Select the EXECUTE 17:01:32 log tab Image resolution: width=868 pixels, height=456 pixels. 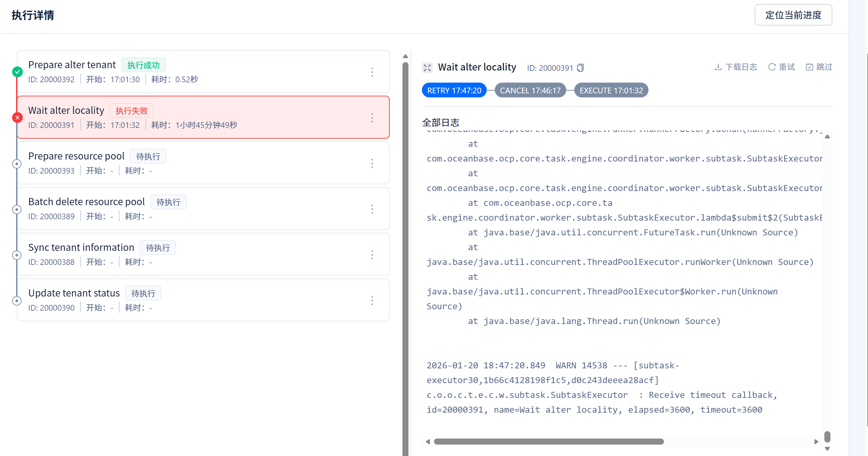611,90
